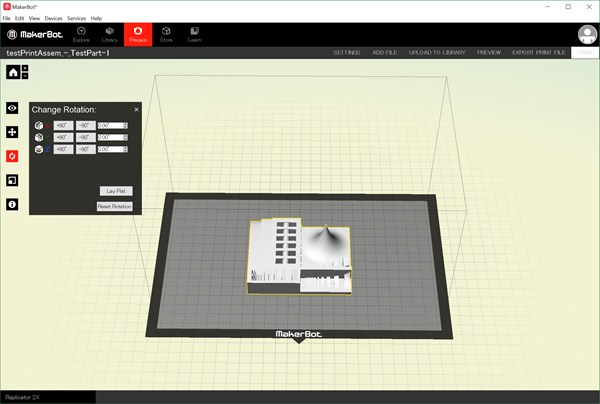Click the home view icon
This screenshot has width=600, height=404.
[13, 72]
